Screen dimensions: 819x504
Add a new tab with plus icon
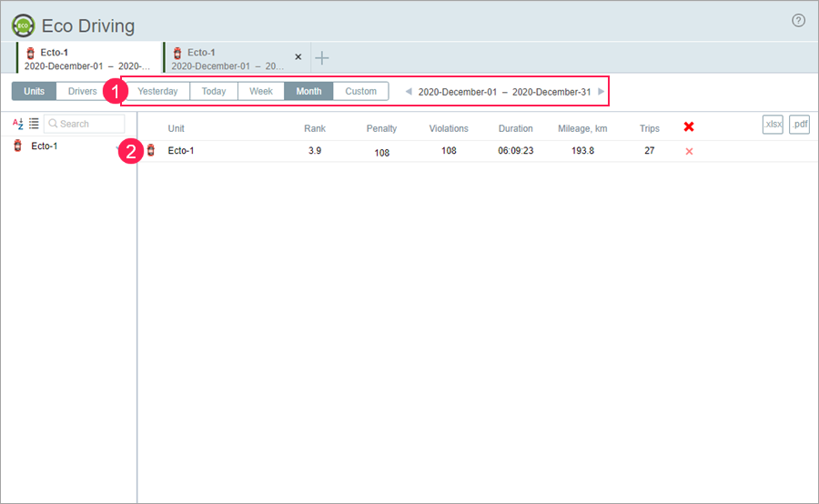[322, 58]
